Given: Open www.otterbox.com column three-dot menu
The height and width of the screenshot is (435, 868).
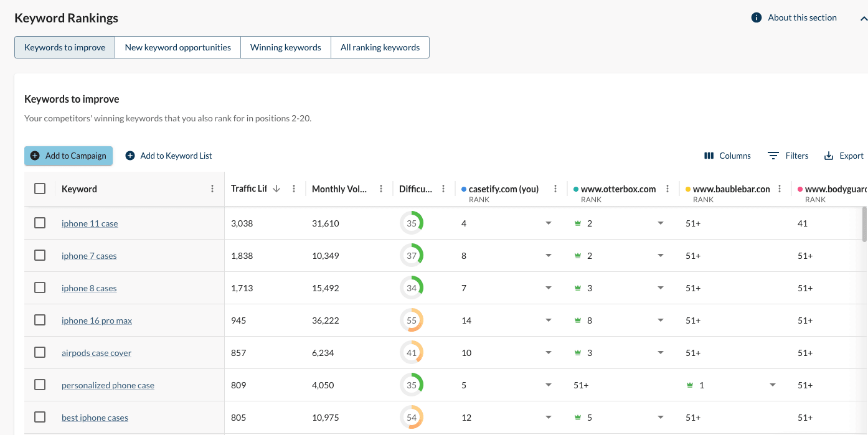Looking at the screenshot, I should pos(668,189).
